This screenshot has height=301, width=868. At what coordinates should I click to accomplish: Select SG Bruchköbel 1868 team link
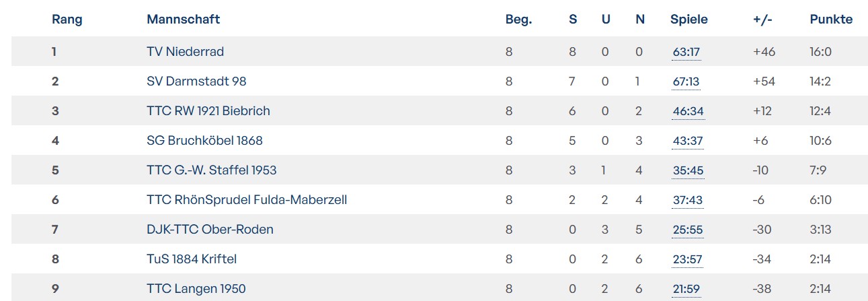[x=204, y=141]
